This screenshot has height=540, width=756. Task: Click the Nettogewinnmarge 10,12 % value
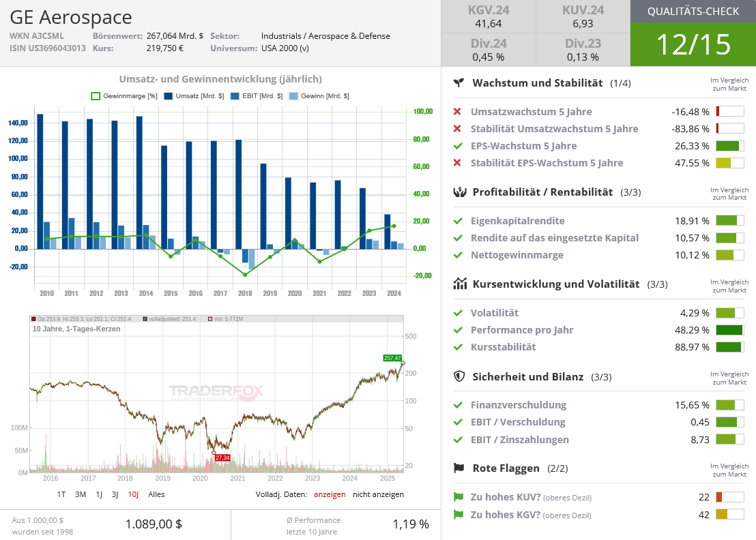click(692, 255)
